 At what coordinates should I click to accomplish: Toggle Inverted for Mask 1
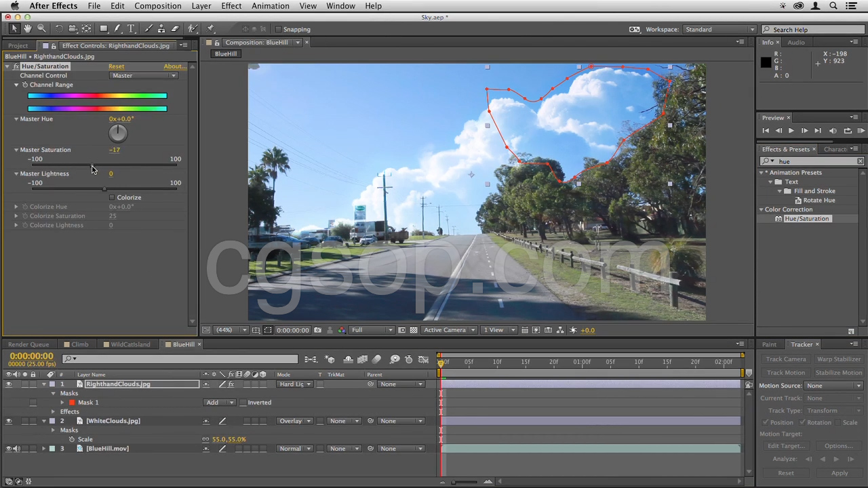[x=243, y=403]
